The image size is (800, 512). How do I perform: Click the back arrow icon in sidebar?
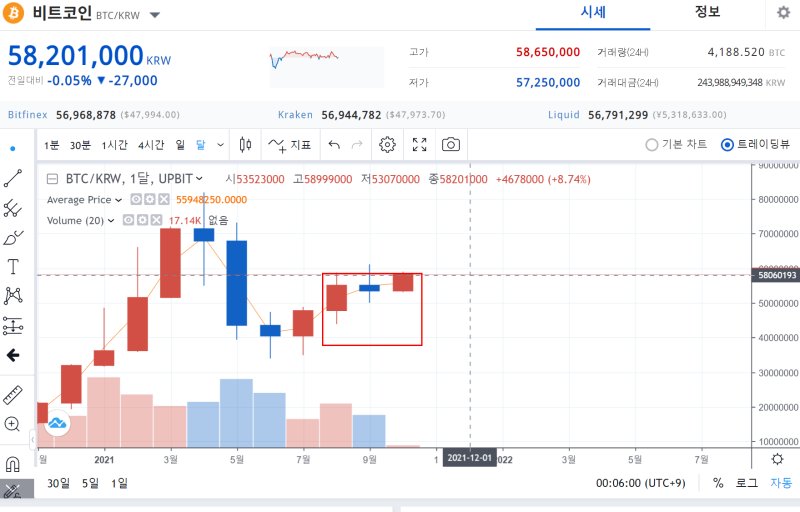(13, 355)
